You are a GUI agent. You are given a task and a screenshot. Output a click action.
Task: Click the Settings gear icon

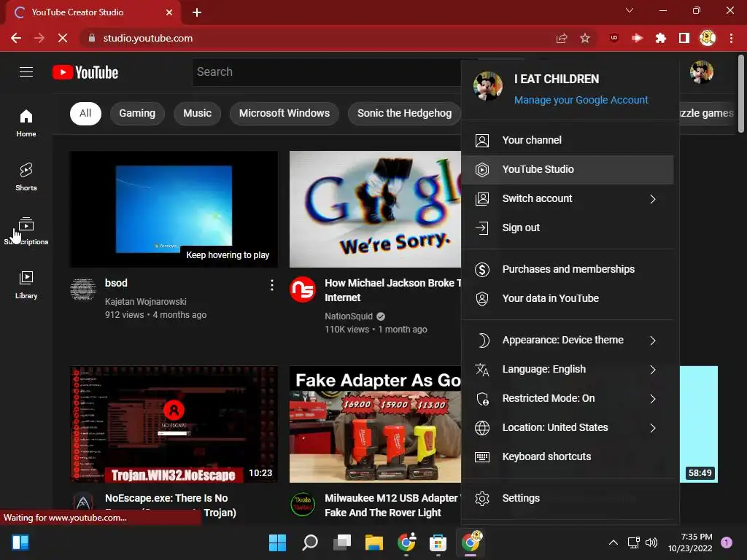coord(482,499)
